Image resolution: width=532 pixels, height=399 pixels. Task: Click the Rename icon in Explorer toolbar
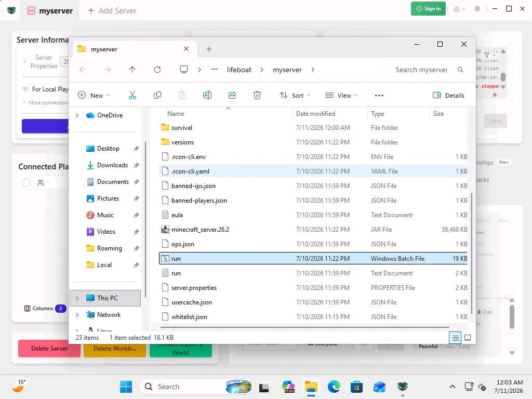click(207, 96)
